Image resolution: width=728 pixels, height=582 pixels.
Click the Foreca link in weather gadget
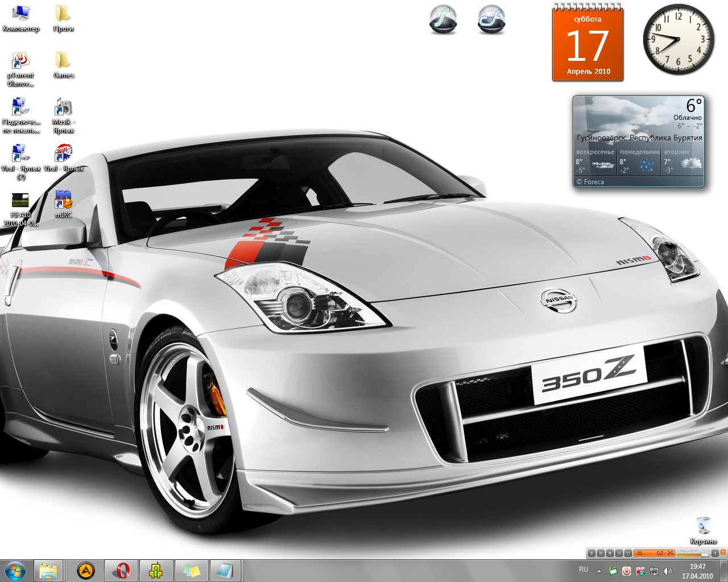tap(593, 182)
